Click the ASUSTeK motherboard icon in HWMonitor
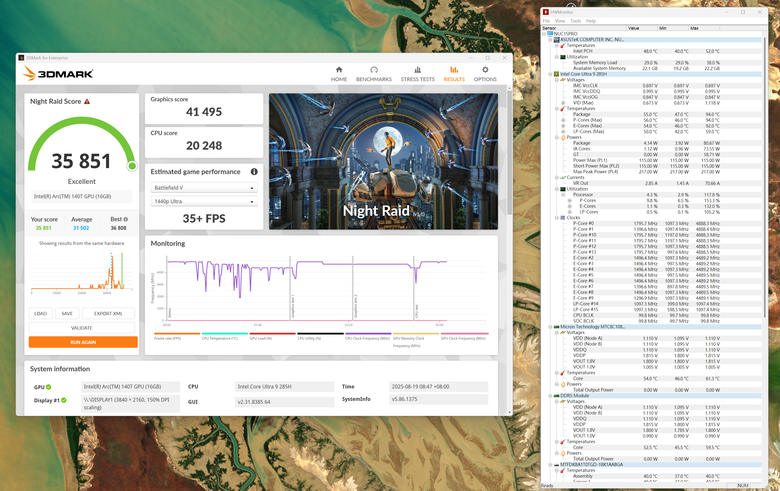Screen dimensions: 780x491 click(557, 39)
